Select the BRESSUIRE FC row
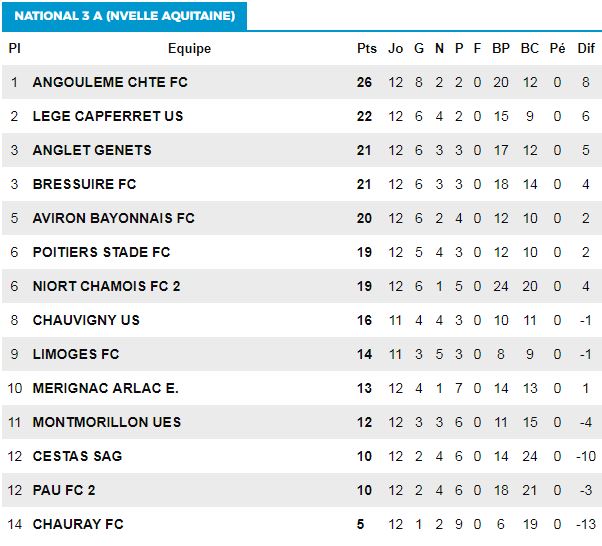Viewport: 602px width, 546px height. click(302, 184)
